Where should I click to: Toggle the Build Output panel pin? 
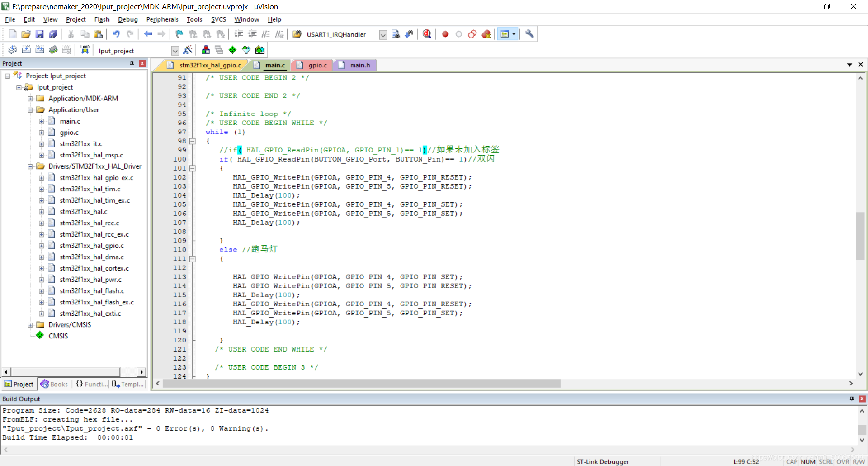[852, 399]
